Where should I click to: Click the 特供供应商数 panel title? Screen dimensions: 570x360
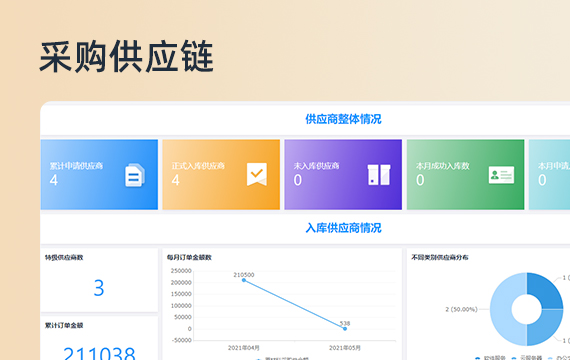click(64, 257)
